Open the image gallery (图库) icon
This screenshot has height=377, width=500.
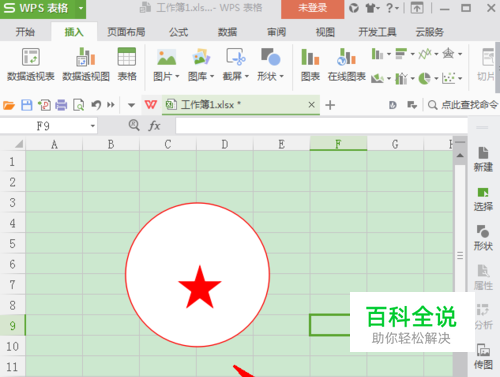click(x=201, y=57)
